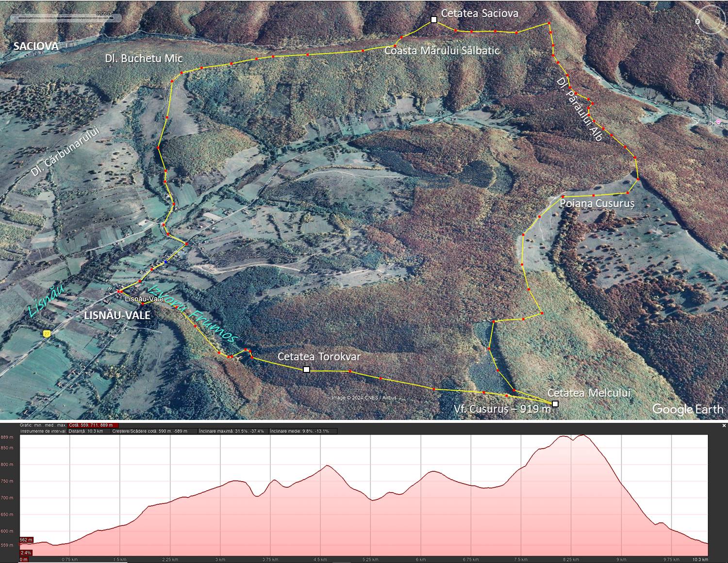Click the Înclinare maximă slope readout

232,431
